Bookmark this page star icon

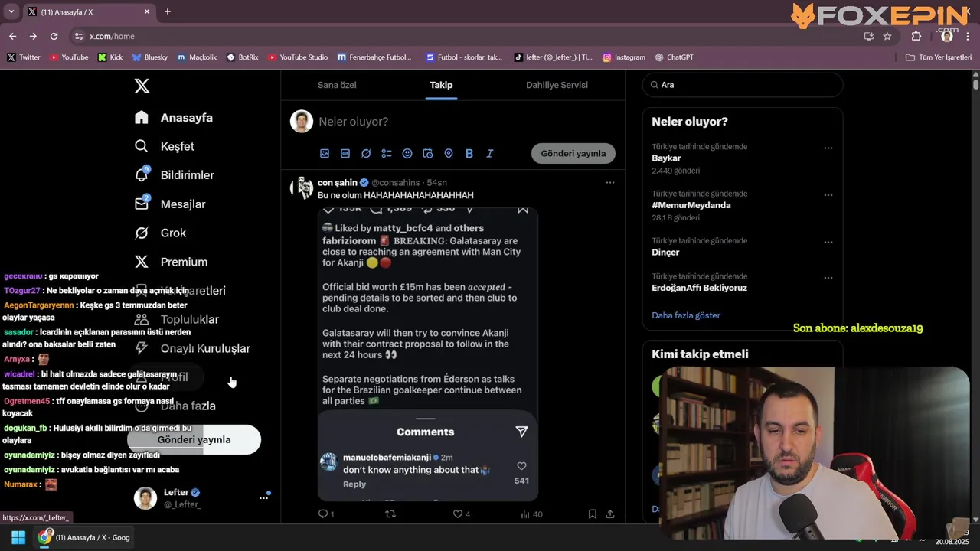click(887, 36)
